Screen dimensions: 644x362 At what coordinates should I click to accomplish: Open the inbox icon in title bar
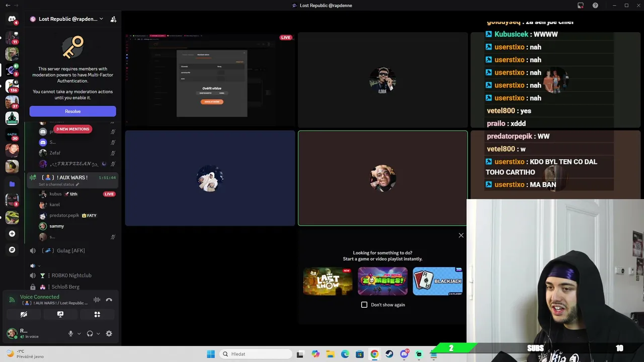click(581, 6)
